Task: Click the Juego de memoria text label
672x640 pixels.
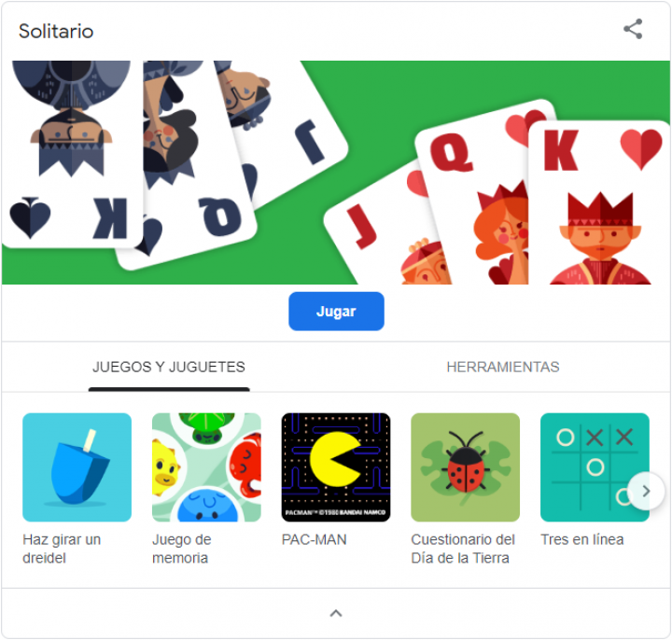Action: [x=182, y=549]
